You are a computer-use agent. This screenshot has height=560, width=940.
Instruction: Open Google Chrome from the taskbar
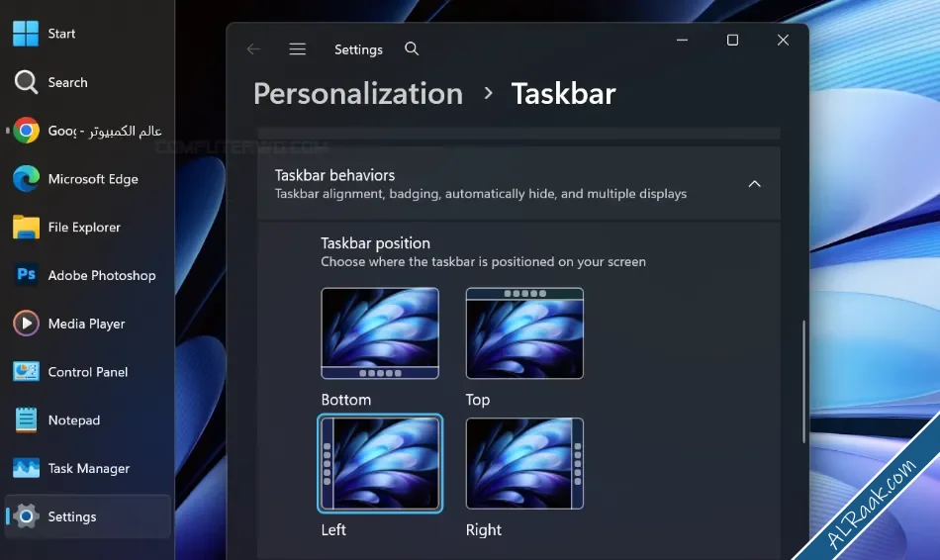coord(26,131)
